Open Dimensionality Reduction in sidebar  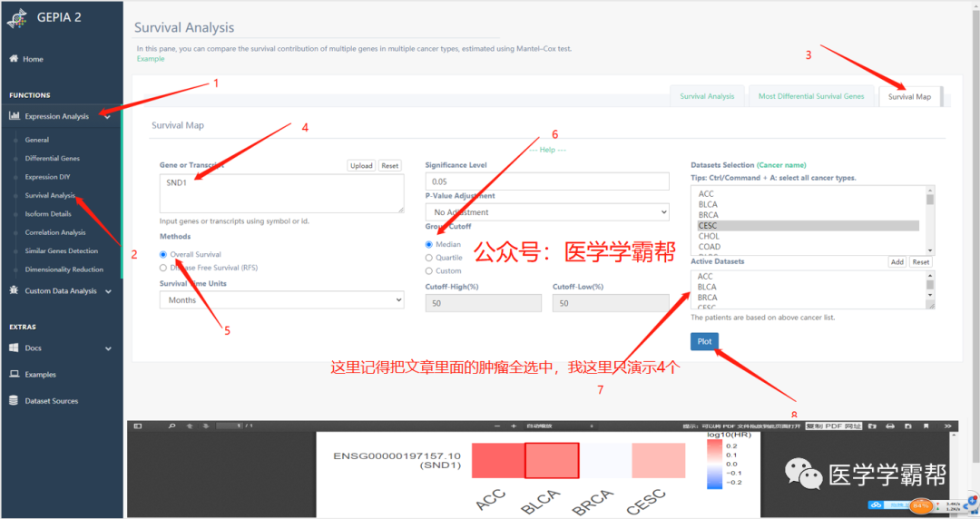[x=64, y=269]
